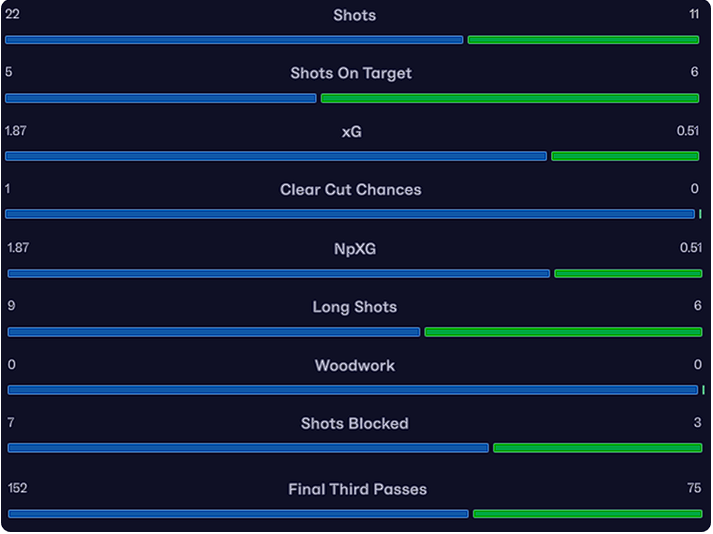
Task: Click the blue Clear Cut Chances bar
Action: coord(350,214)
